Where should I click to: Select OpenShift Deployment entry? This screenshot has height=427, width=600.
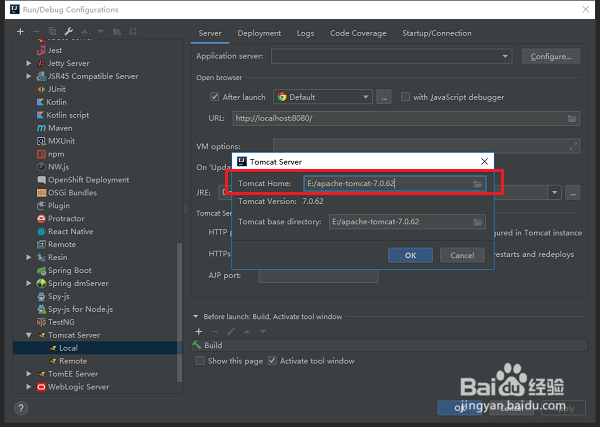[x=88, y=180]
